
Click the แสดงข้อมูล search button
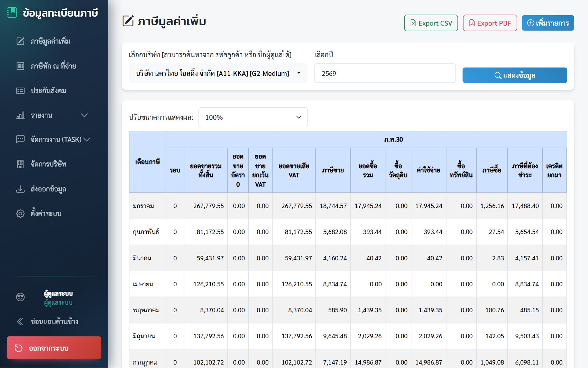515,75
